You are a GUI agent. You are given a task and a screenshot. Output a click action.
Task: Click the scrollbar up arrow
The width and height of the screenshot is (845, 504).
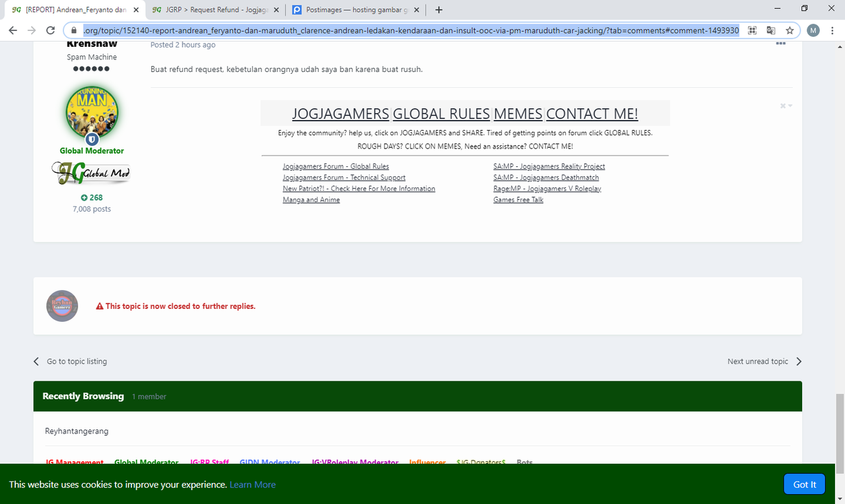pos(840,46)
